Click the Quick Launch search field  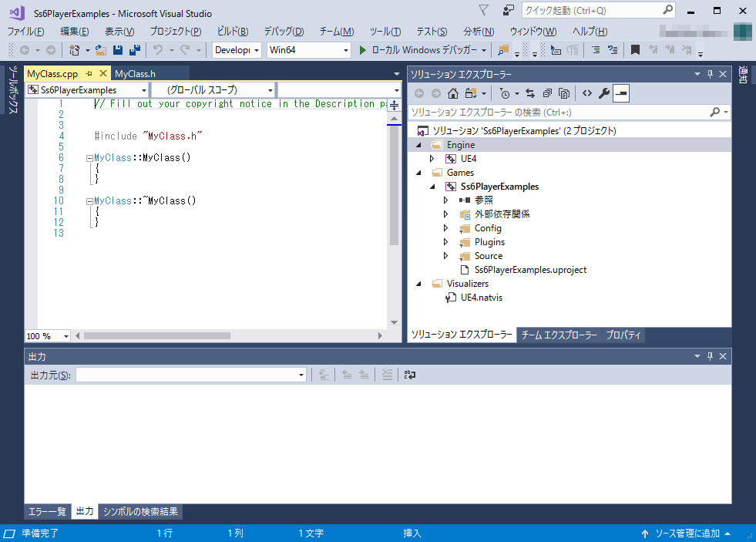(x=598, y=10)
